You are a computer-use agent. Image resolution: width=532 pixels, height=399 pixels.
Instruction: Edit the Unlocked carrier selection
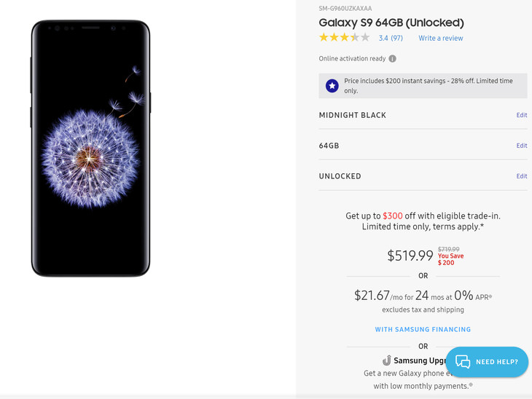(522, 176)
